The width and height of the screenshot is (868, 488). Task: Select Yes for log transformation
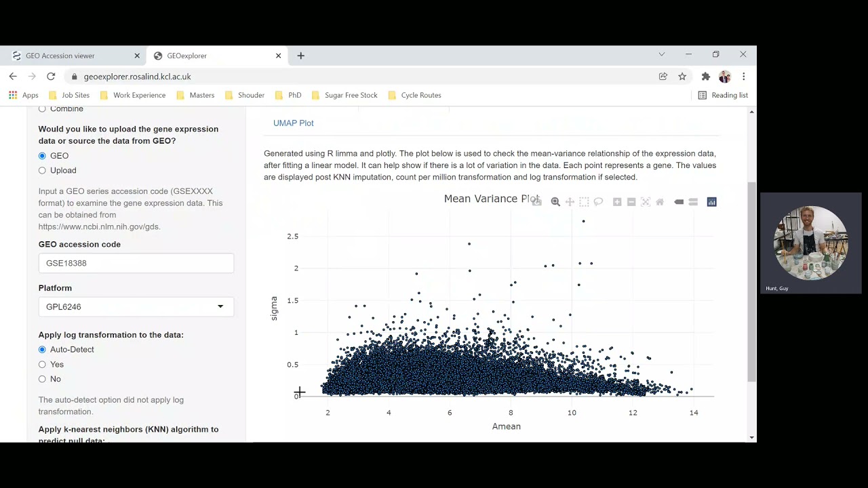42,365
